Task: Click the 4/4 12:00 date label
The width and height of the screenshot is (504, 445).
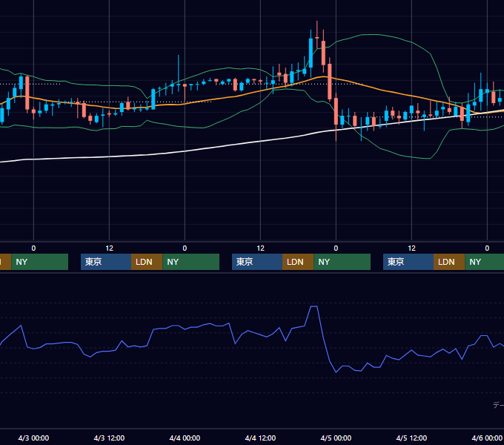Action: tap(260, 438)
